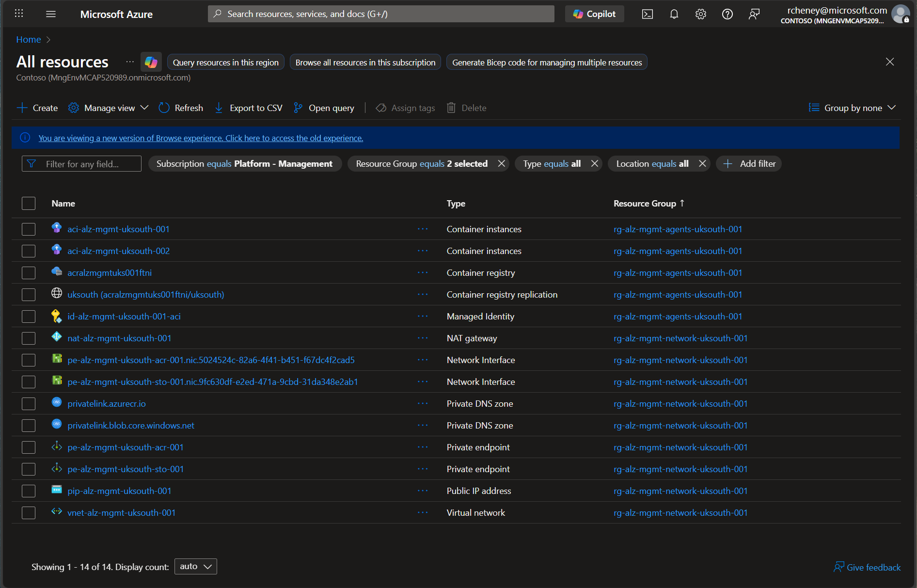917x588 pixels.
Task: Open the Manage view dropdown
Action: (108, 108)
